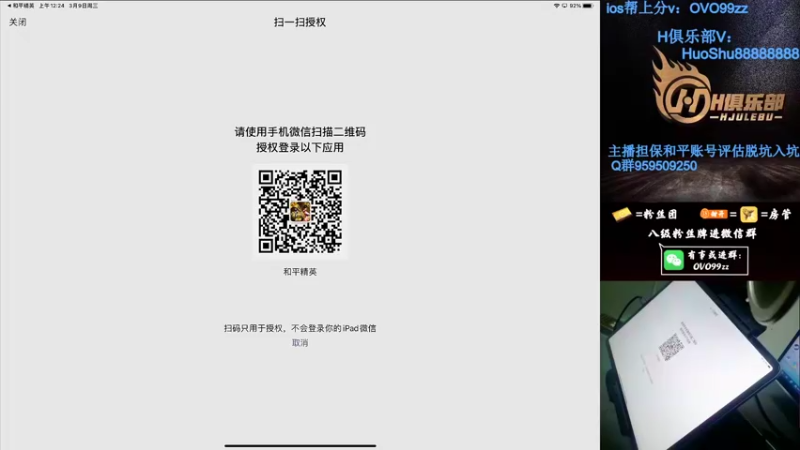Image resolution: width=800 pixels, height=450 pixels.
Task: Click the 上午12:24 time in status bar
Action: click(52, 6)
